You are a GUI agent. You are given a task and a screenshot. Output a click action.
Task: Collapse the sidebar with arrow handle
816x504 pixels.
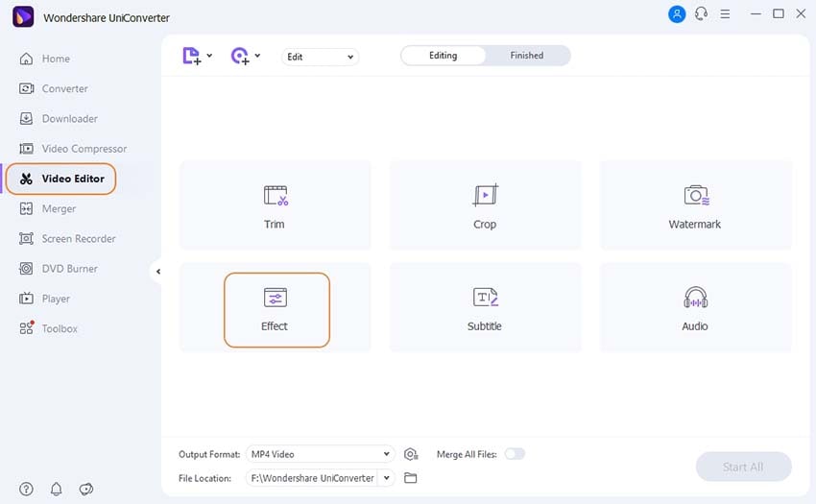coord(157,272)
